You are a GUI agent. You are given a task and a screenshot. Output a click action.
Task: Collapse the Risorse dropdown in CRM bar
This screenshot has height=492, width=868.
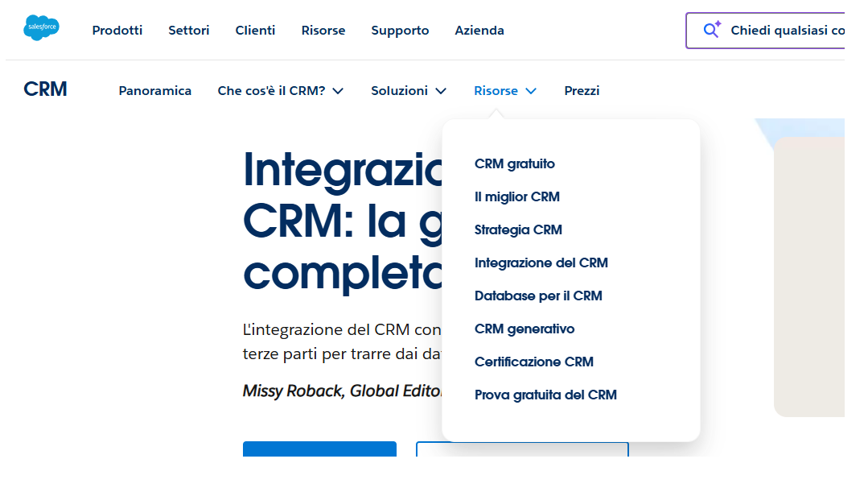(505, 91)
